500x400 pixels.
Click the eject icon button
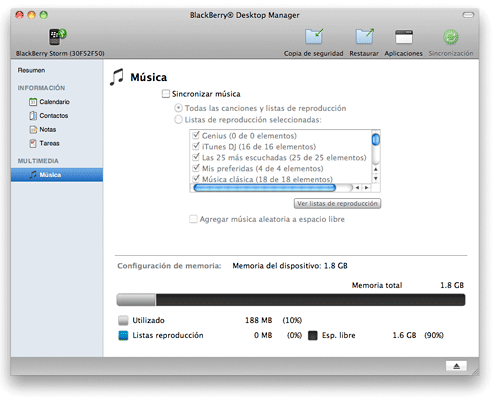pos(456,366)
